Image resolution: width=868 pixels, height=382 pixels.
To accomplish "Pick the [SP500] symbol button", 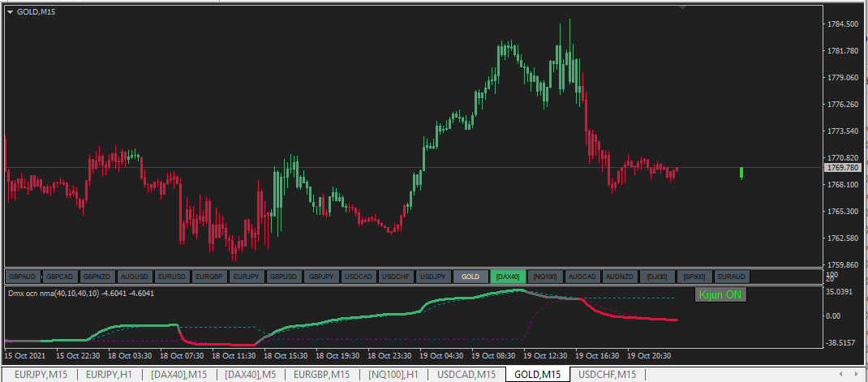I will (694, 276).
